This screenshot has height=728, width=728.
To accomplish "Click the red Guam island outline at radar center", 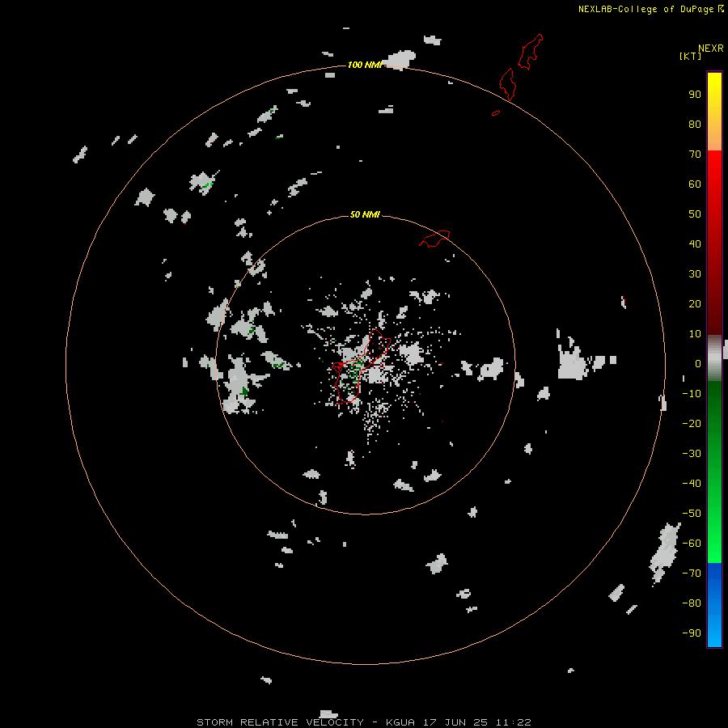I will point(361,366).
